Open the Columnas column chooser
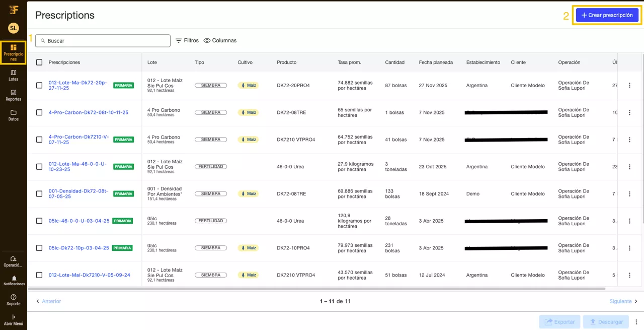Image resolution: width=644 pixels, height=330 pixels. tap(220, 40)
